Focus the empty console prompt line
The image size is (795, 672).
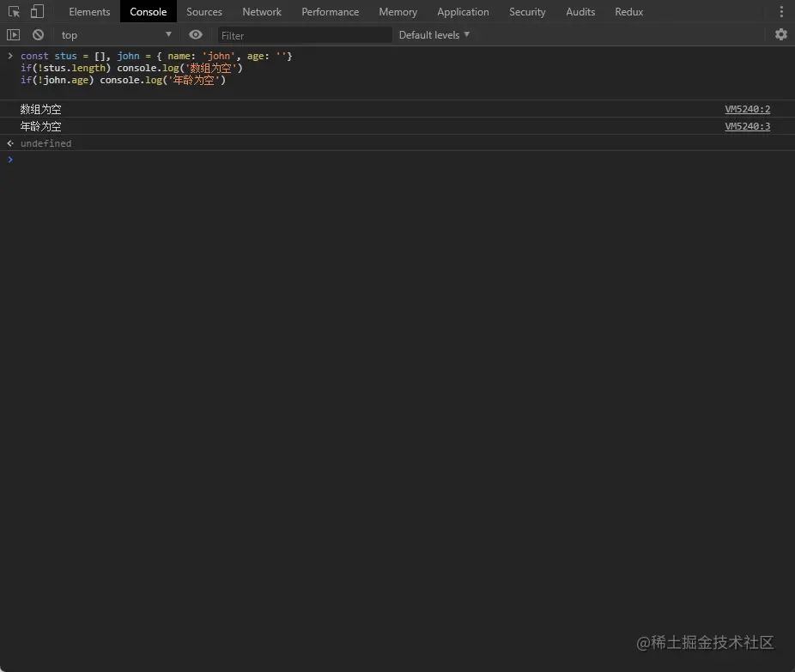(397, 160)
